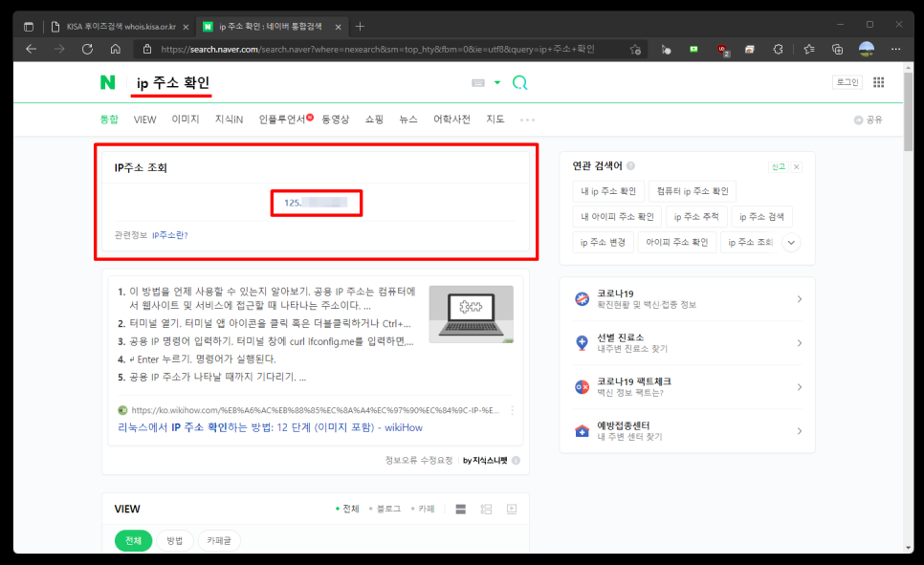Image resolution: width=924 pixels, height=565 pixels.
Task: Open the on-screen keyboard icon in search bar
Action: click(478, 83)
